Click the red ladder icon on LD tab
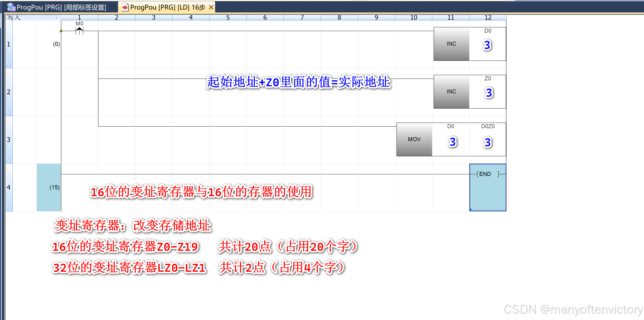This screenshot has height=320, width=644. click(x=125, y=7)
